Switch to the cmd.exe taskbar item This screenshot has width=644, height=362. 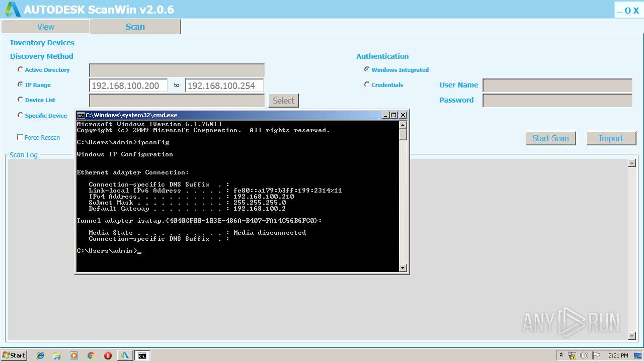(x=142, y=355)
